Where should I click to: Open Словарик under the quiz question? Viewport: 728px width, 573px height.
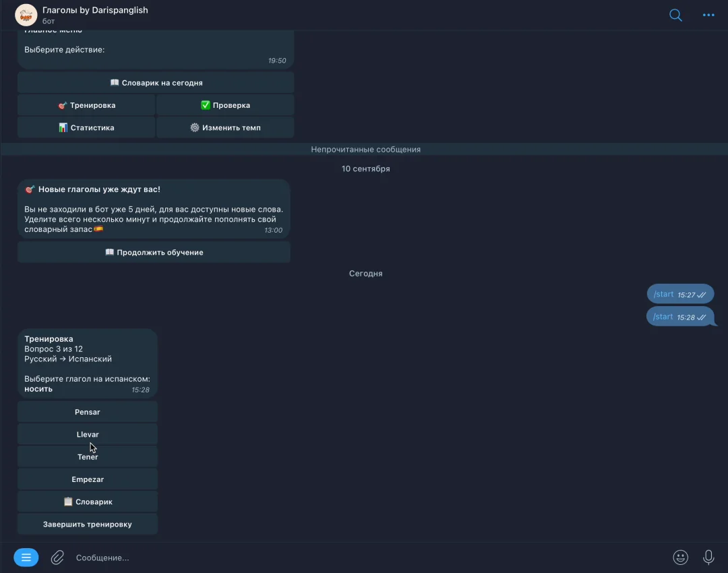87,502
